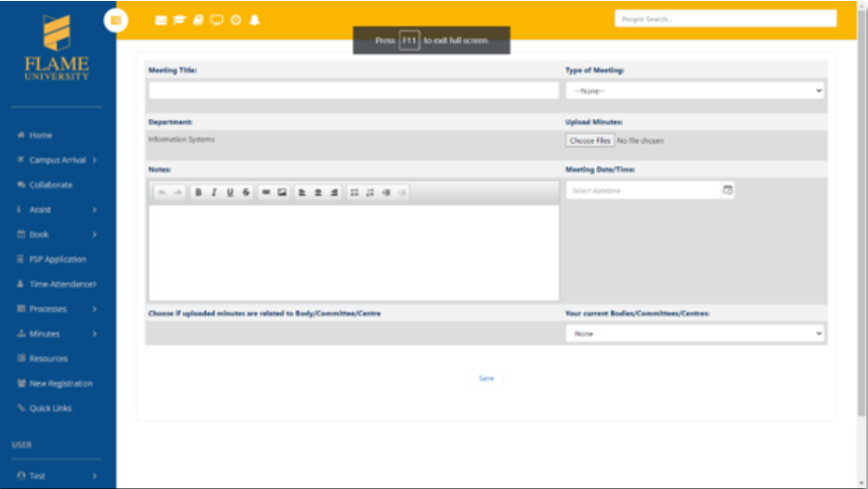Insert image using Notes toolbar icon
The height and width of the screenshot is (489, 868).
pos(282,192)
